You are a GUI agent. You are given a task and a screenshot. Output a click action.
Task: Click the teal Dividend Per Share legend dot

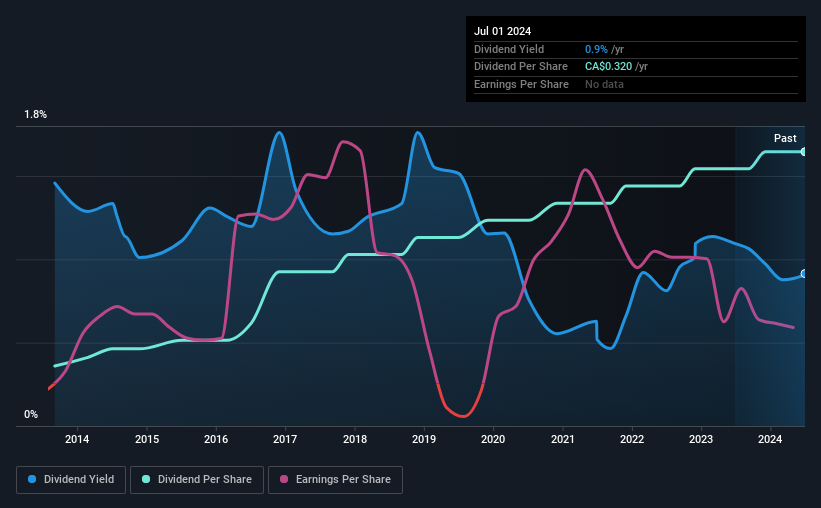pos(146,479)
